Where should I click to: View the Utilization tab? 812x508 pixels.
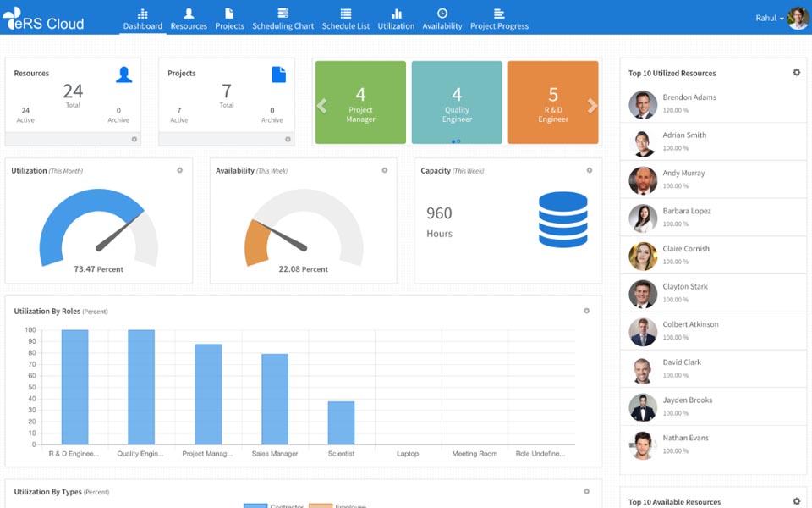click(396, 19)
